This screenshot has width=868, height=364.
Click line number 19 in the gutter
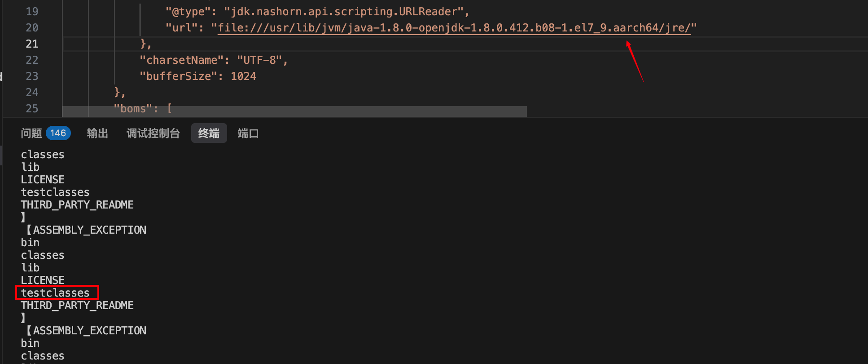point(32,11)
